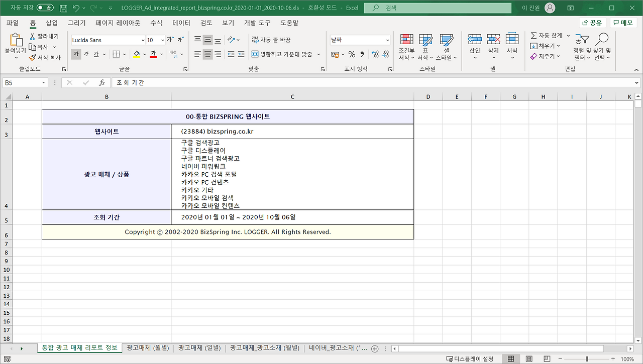This screenshot has width=643, height=364.
Task: Apply the yellow fill color
Action: [136, 54]
